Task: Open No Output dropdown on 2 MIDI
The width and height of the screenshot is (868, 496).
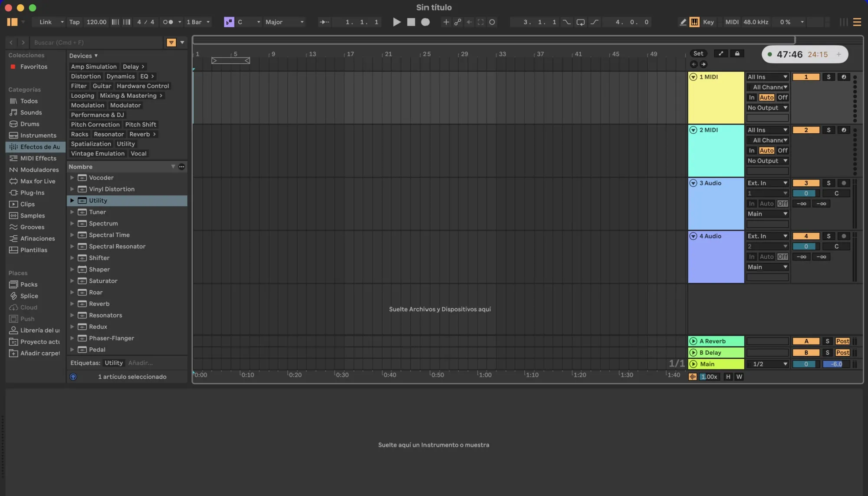Action: tap(767, 161)
